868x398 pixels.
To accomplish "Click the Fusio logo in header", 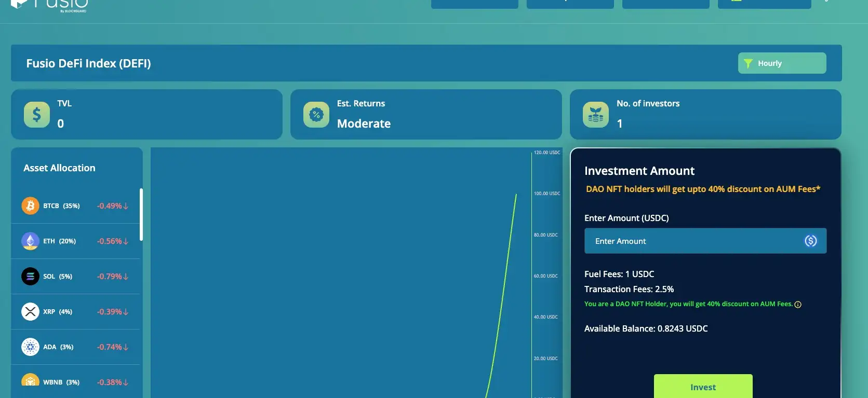I will pos(49,4).
